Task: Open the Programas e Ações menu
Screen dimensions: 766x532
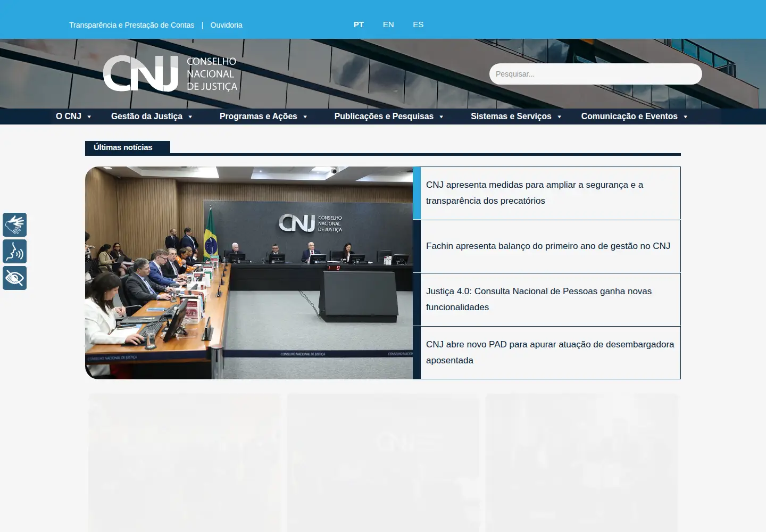Action: pyautogui.click(x=258, y=116)
